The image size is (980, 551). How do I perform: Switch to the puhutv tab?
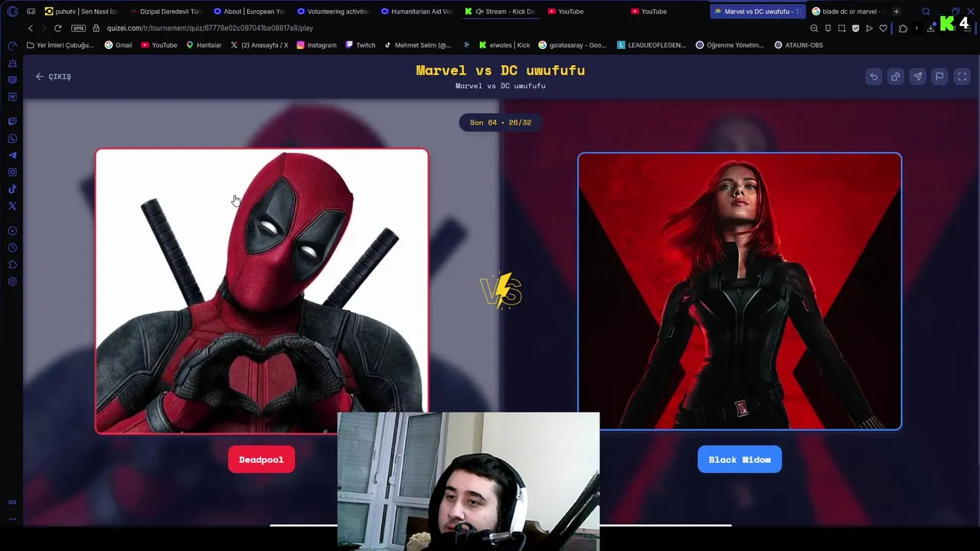[80, 11]
